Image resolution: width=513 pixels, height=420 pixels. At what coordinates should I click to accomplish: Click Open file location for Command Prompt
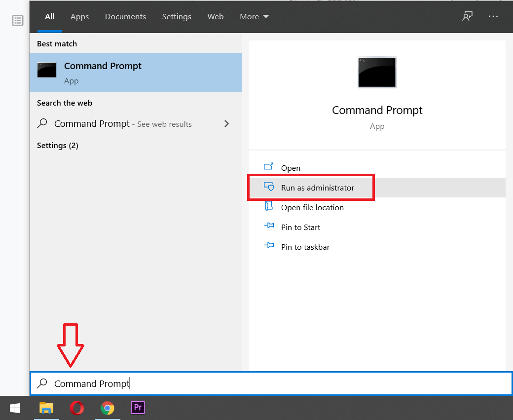312,207
